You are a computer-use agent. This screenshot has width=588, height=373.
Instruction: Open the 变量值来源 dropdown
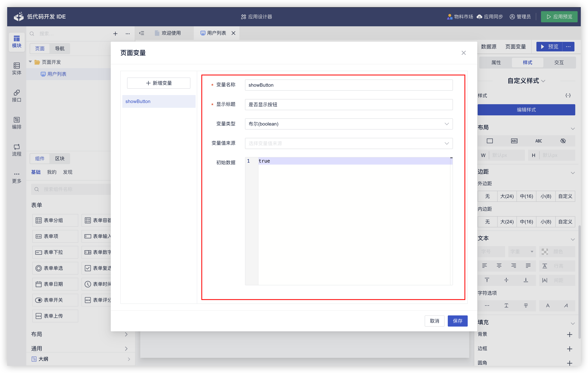[x=349, y=143]
